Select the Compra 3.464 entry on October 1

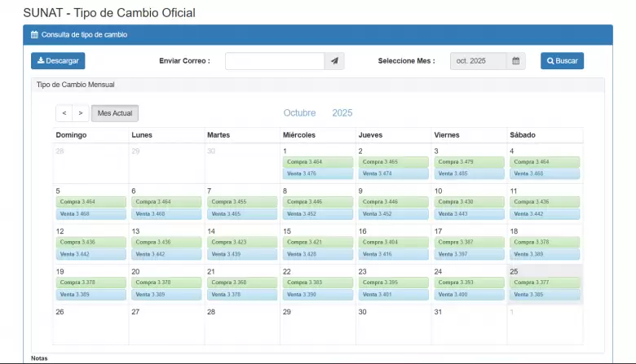(x=318, y=162)
